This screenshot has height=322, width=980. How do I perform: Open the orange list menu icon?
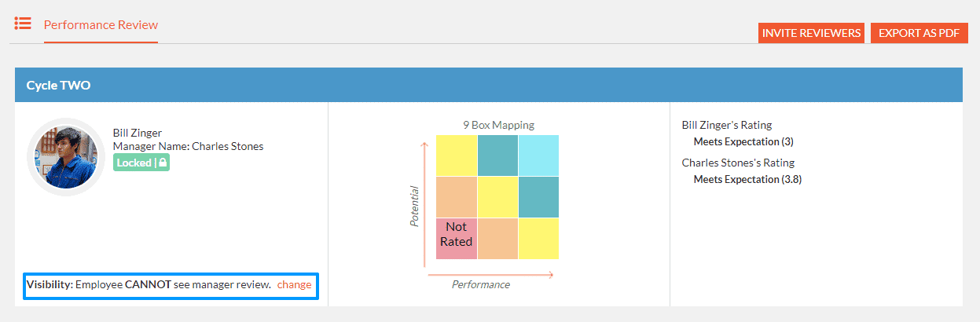23,24
